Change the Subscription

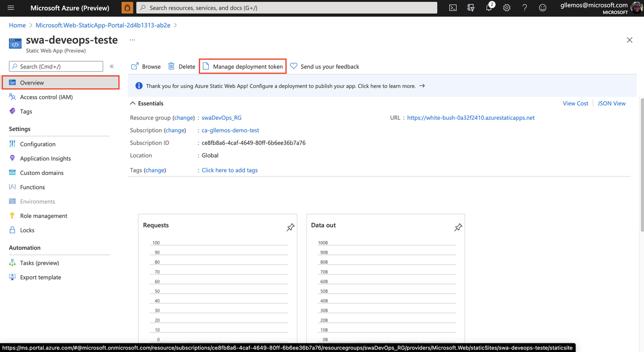click(175, 130)
